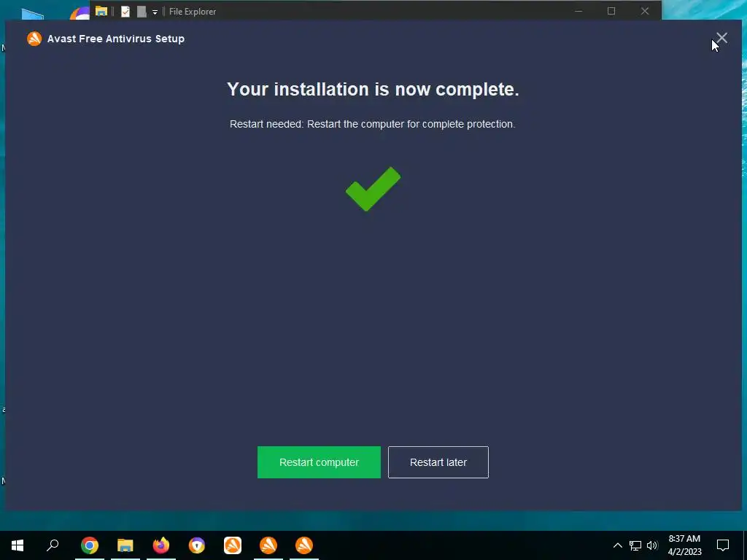Click the 'Avast Free Antivirus Setup' title text
This screenshot has width=747, height=560.
pyautogui.click(x=116, y=39)
